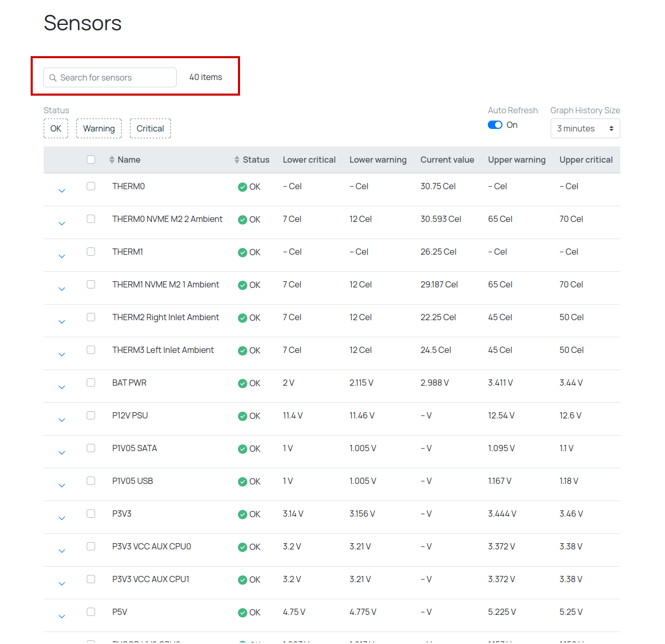Filter sensors by Warning status
The image size is (665, 644).
tap(99, 128)
